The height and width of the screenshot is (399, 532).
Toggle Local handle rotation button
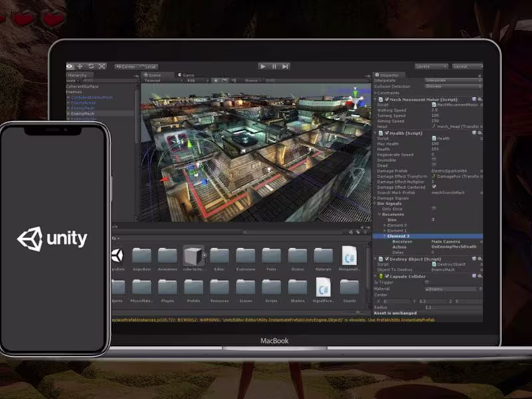[x=148, y=66]
